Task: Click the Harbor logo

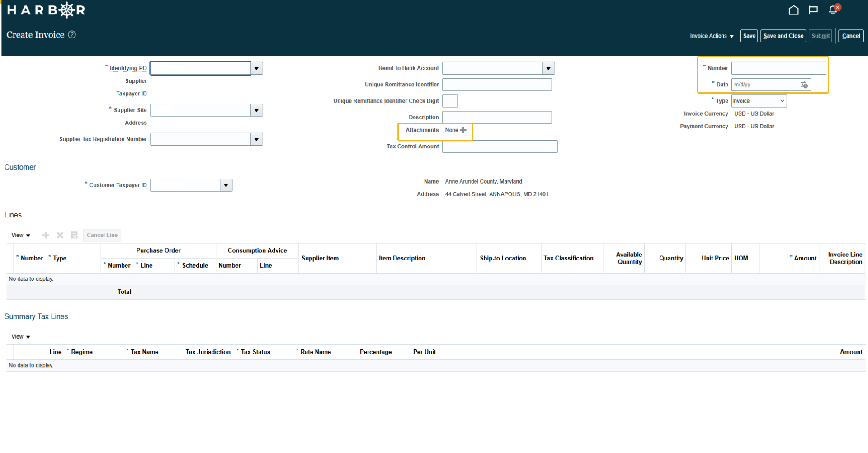Action: (x=46, y=10)
